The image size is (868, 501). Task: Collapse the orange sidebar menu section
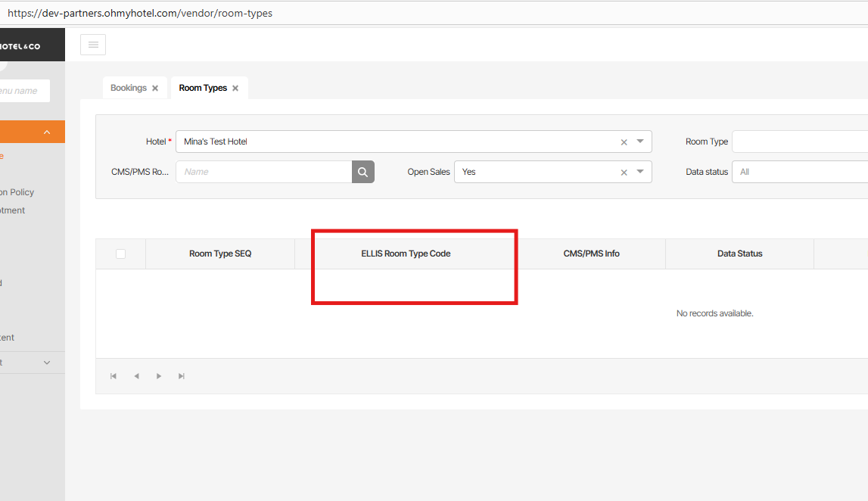coord(47,132)
